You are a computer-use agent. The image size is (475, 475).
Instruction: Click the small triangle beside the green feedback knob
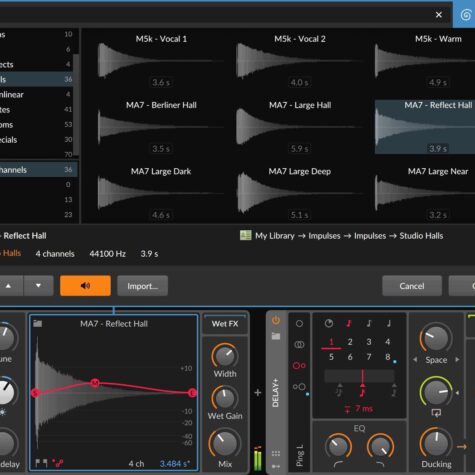[457, 393]
